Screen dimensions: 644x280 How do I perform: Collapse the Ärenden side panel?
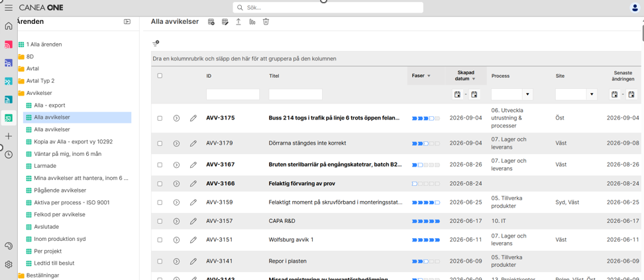127,22
